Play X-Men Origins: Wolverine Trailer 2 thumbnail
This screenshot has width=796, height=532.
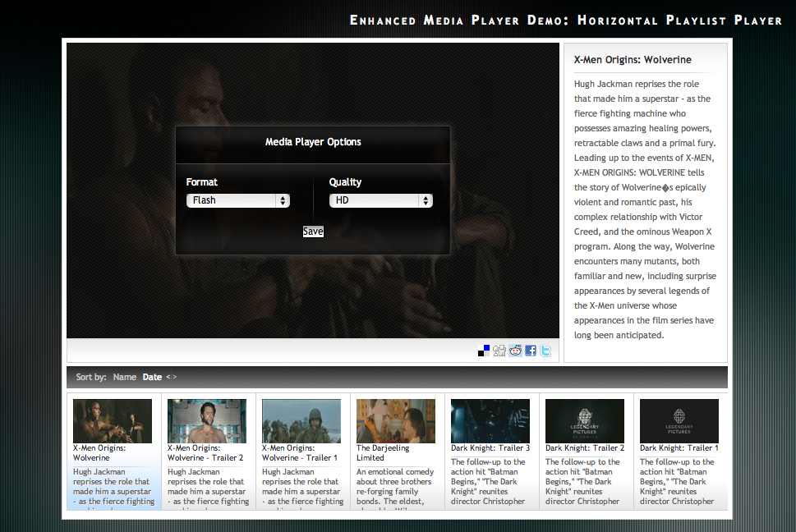pos(207,421)
